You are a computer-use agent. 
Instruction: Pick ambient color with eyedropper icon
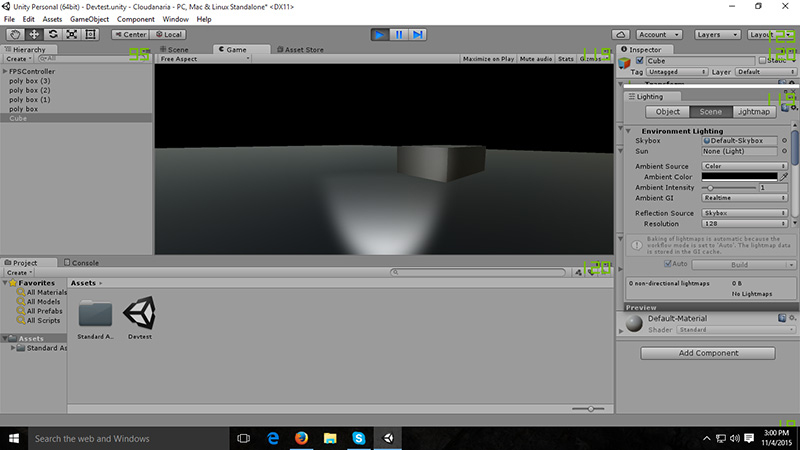click(x=784, y=177)
